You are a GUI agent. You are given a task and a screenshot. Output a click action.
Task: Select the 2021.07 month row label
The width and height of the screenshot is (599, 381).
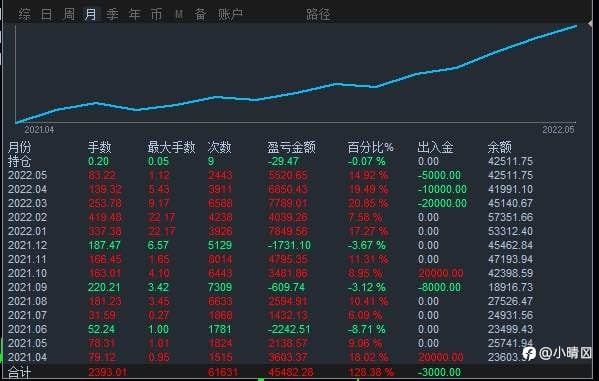(28, 316)
